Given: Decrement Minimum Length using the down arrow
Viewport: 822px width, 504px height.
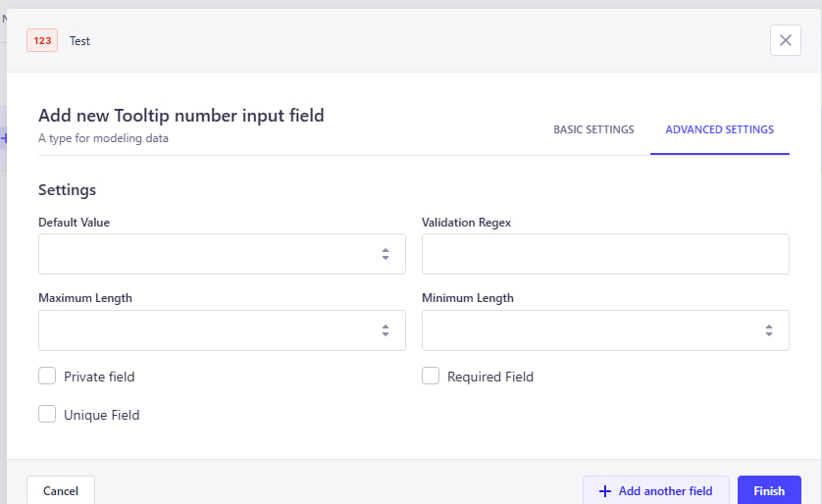Looking at the screenshot, I should [769, 334].
